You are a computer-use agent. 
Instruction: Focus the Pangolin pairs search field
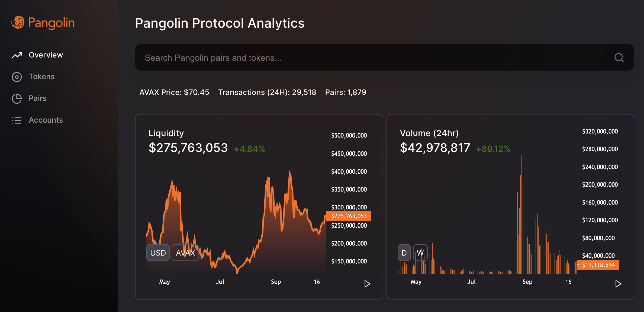[384, 58]
